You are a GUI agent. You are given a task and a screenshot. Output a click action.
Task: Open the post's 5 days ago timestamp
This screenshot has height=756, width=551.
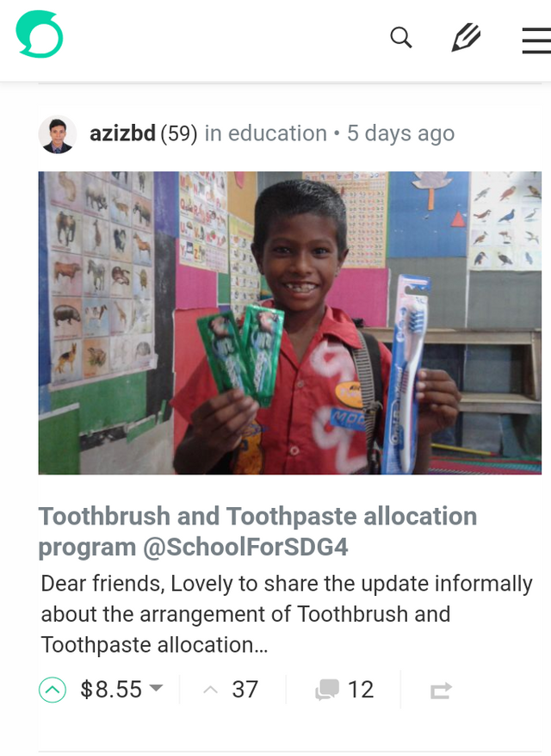tap(400, 133)
